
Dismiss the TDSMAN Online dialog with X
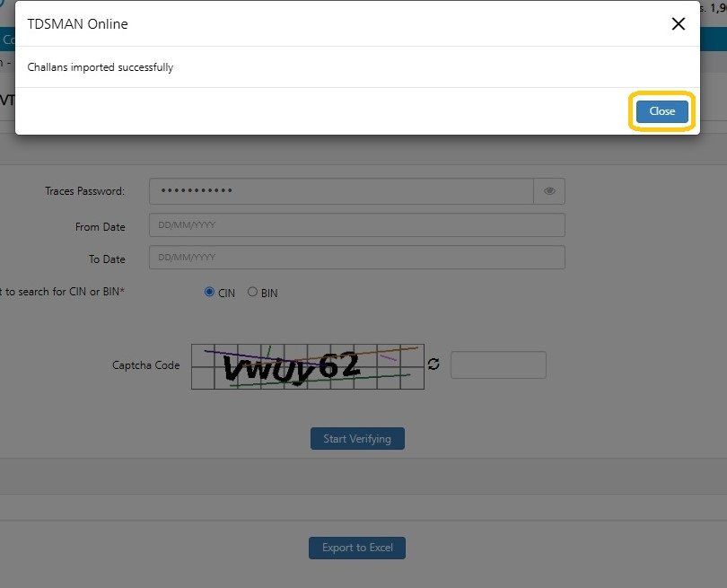coord(679,23)
